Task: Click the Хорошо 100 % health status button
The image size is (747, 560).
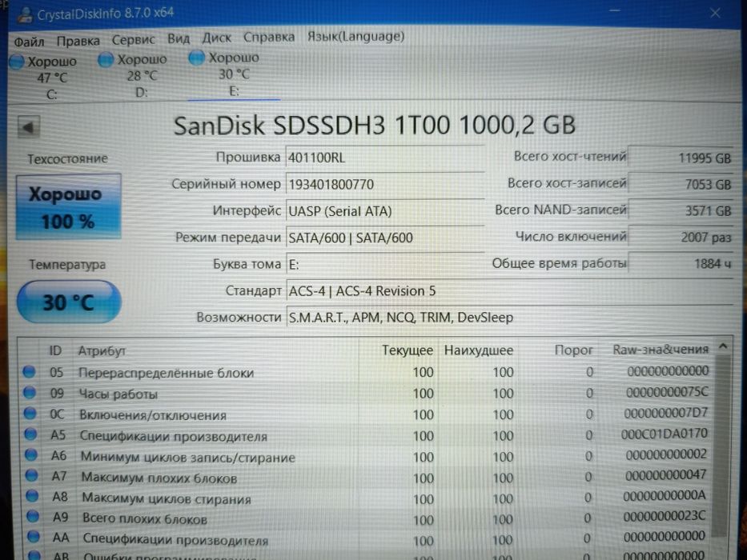Action: pyautogui.click(x=69, y=206)
